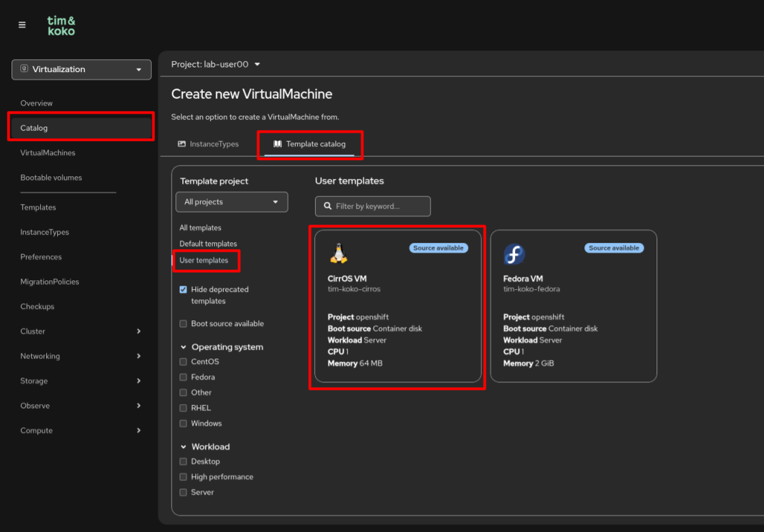Expand the Observe navigation section
Screen dimensions: 764x532
click(x=82, y=406)
